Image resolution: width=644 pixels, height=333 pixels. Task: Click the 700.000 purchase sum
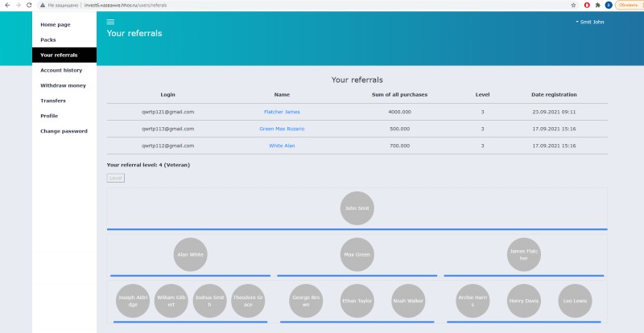(399, 146)
